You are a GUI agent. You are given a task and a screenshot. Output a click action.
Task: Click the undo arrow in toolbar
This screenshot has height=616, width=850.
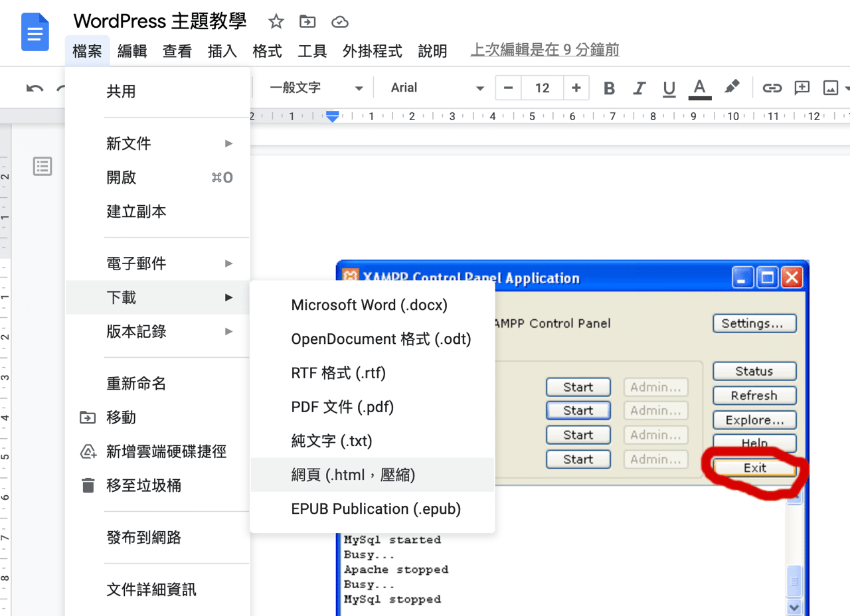[35, 88]
